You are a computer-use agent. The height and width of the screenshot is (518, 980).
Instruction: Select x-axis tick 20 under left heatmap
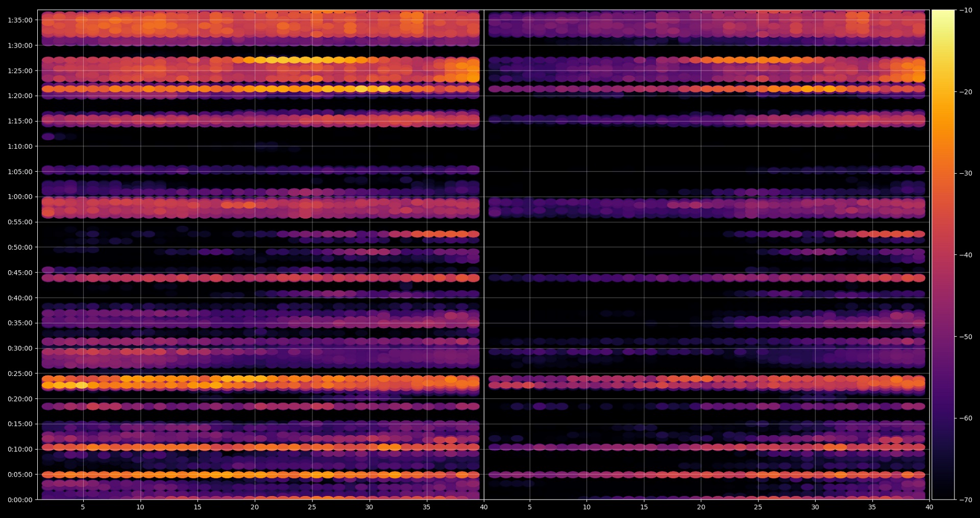[x=255, y=507]
